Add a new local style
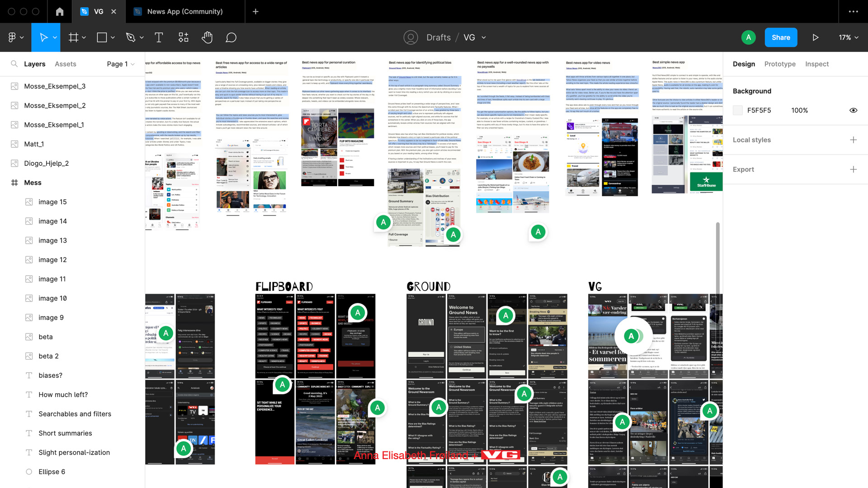 (853, 140)
